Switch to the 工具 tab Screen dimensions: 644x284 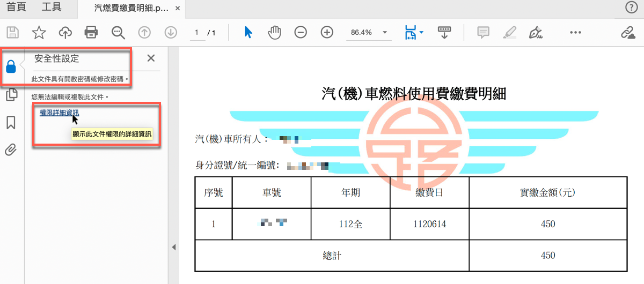tap(52, 8)
